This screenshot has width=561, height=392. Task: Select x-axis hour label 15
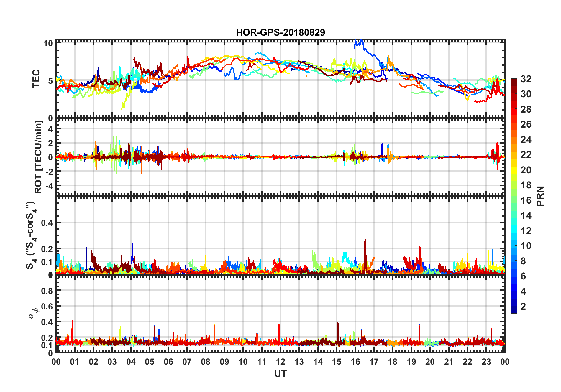point(337,362)
